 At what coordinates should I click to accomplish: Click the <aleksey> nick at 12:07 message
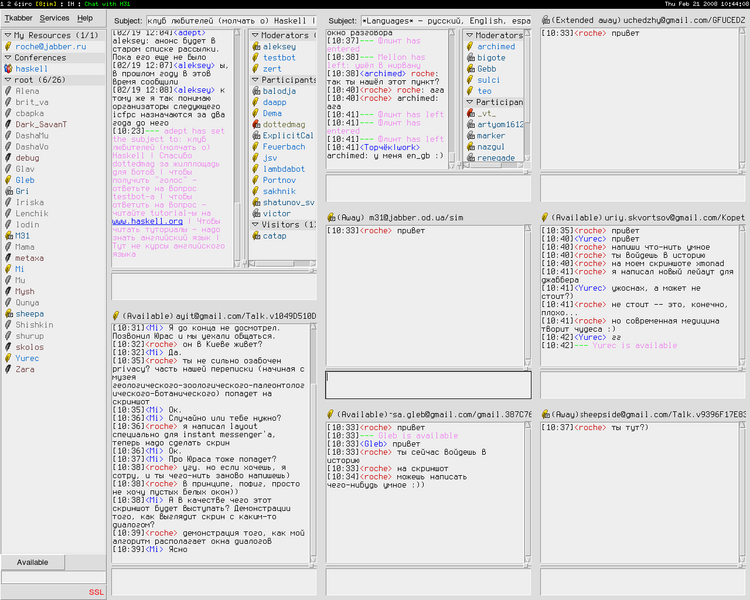pyautogui.click(x=194, y=66)
